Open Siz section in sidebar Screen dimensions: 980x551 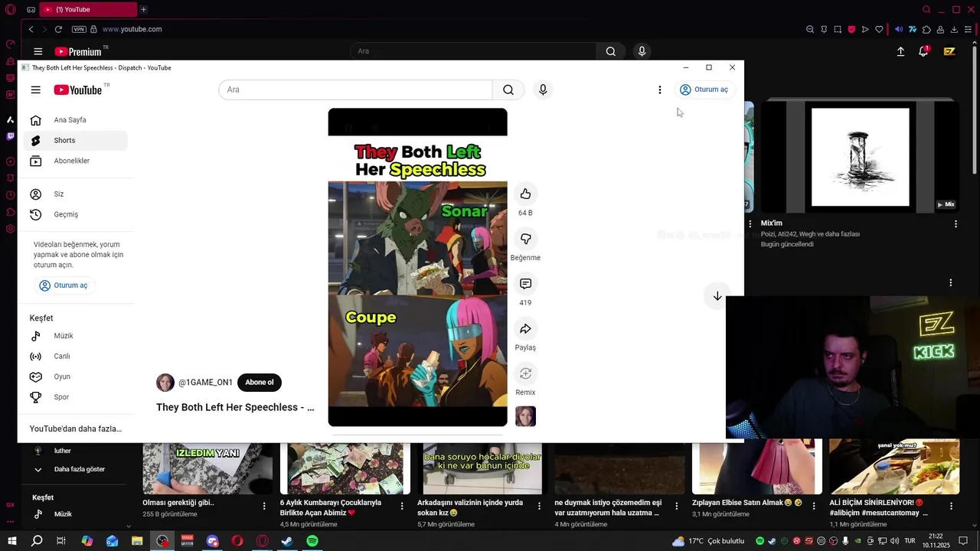pos(75,194)
